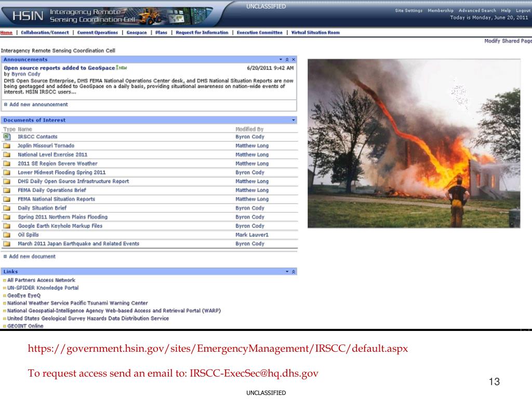Click the author Byron Cody under the announcement
532x399 pixels.
(26, 74)
